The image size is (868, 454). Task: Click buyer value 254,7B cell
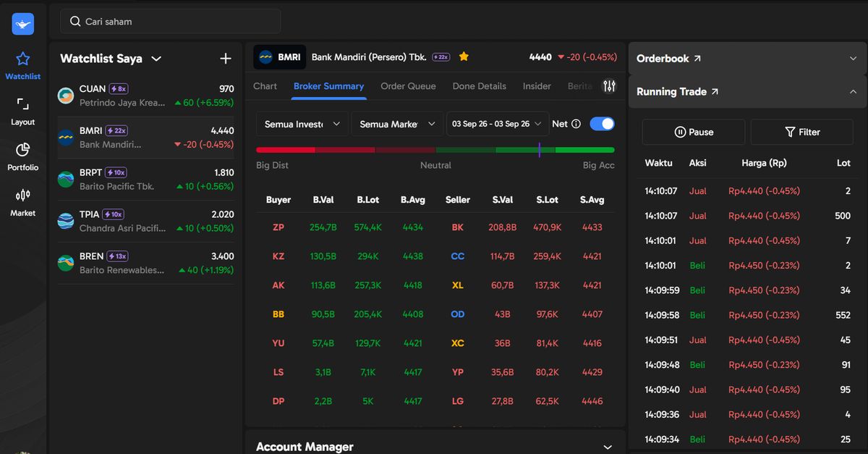323,227
